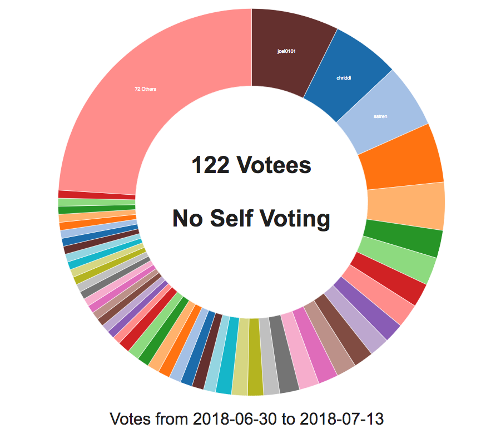Viewport: 481px width, 448px height.
Task: Select the blue chriddi slice
Action: (345, 78)
